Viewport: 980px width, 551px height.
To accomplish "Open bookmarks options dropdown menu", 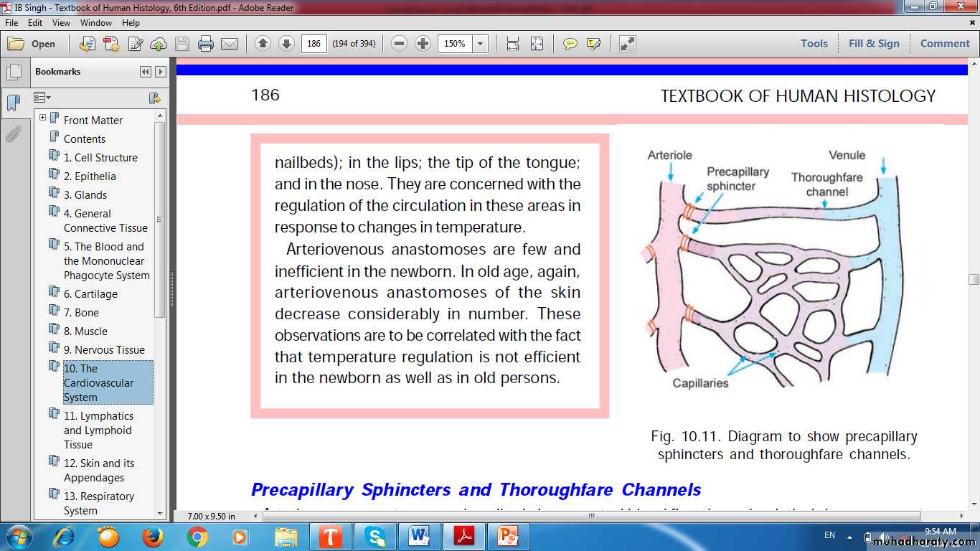I will tap(42, 98).
